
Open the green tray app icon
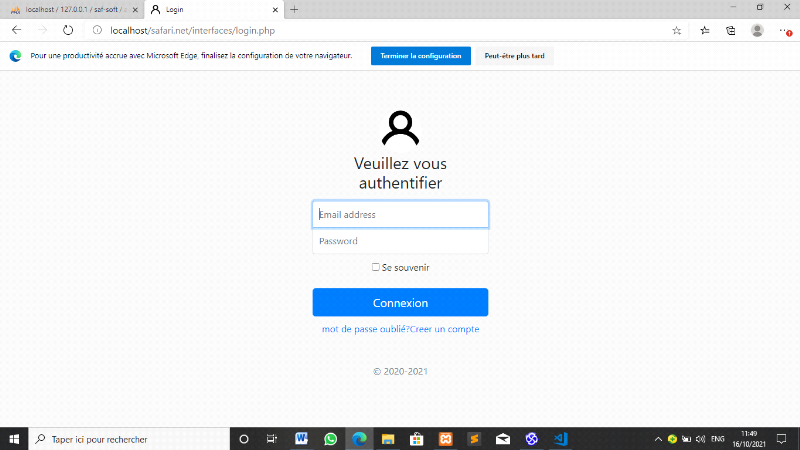pyautogui.click(x=672, y=439)
